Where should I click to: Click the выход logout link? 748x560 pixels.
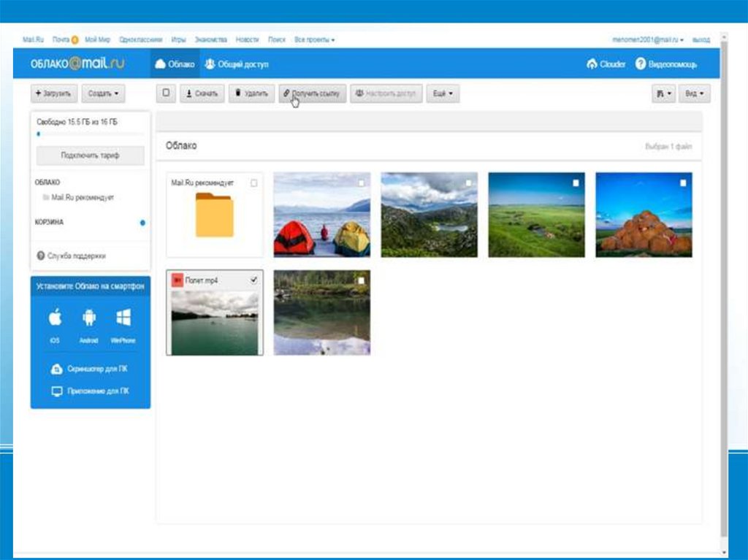(x=701, y=39)
